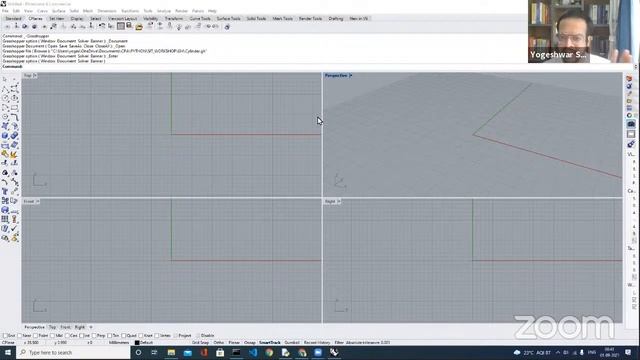Switch to the Curve Tools toolbar tab
The image size is (640, 360).
click(200, 19)
